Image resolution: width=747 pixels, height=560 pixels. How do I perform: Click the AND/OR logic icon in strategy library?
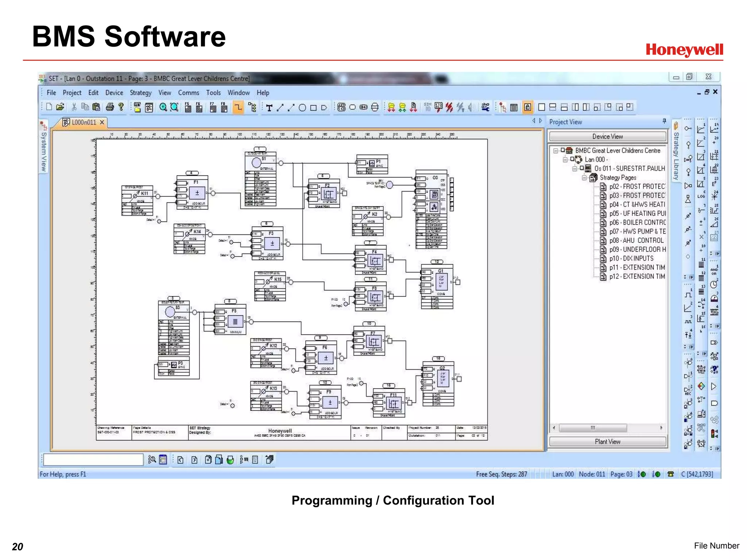pos(714,271)
